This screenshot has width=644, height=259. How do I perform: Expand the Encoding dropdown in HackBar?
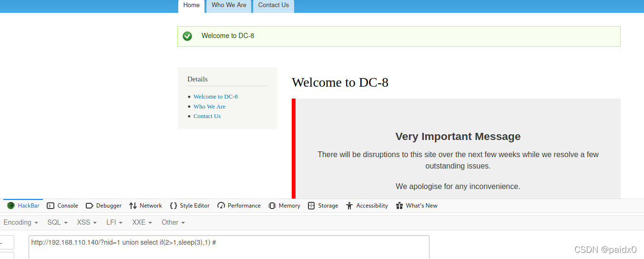coord(20,222)
